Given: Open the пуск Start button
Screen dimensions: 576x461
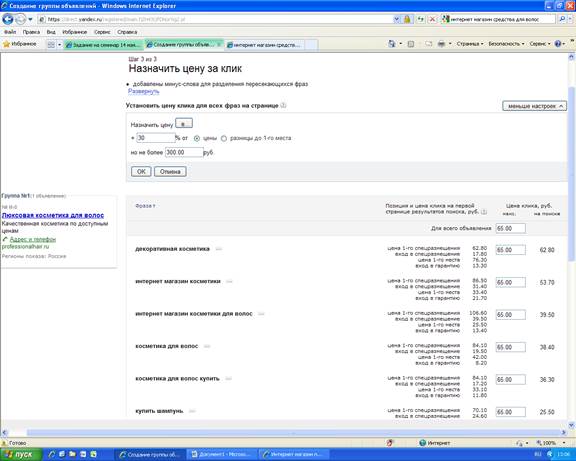Looking at the screenshot, I should pyautogui.click(x=21, y=455).
